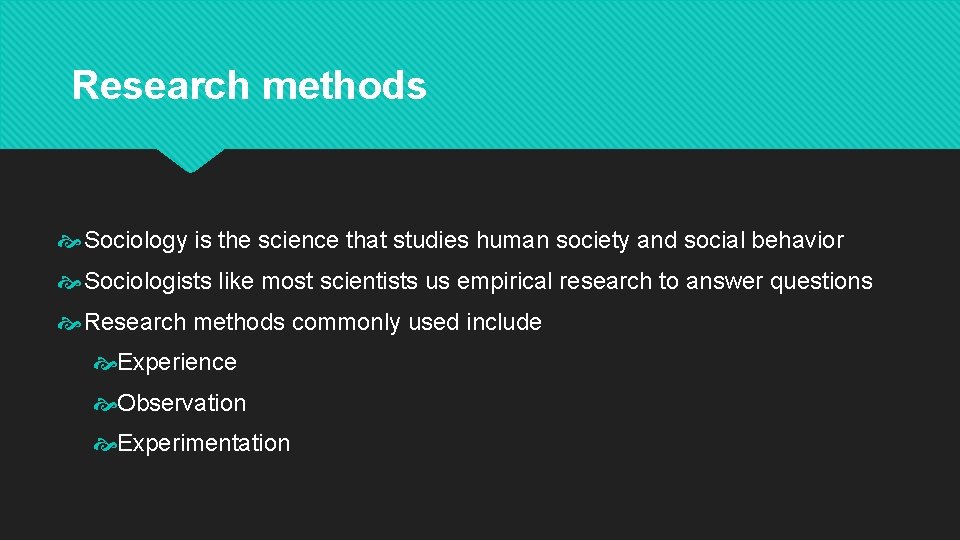This screenshot has height=540, width=960.
Task: Select the "Observation" sub-bullet text
Action: 181,404
